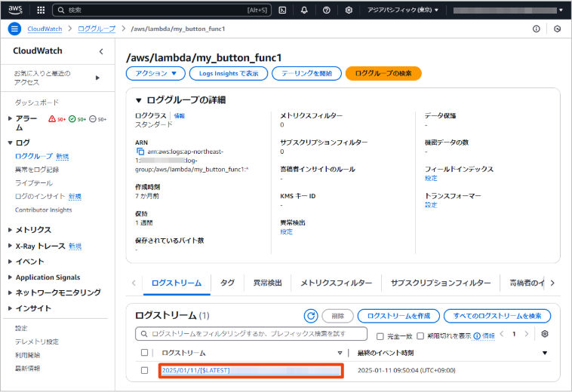Enable the 完全一致 checkbox
Image resolution: width=572 pixels, height=392 pixels.
(380, 336)
